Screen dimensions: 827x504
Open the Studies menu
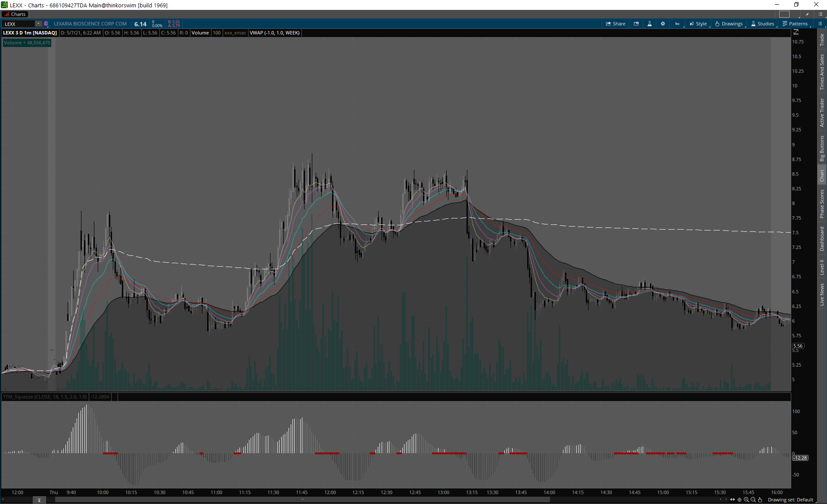(x=762, y=24)
